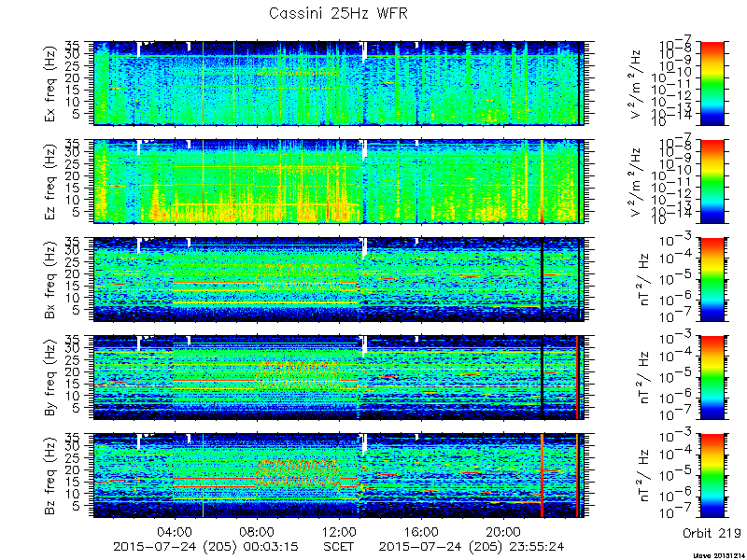Click the Ex color scale bar
This screenshot has width=747, height=560.
[712, 83]
